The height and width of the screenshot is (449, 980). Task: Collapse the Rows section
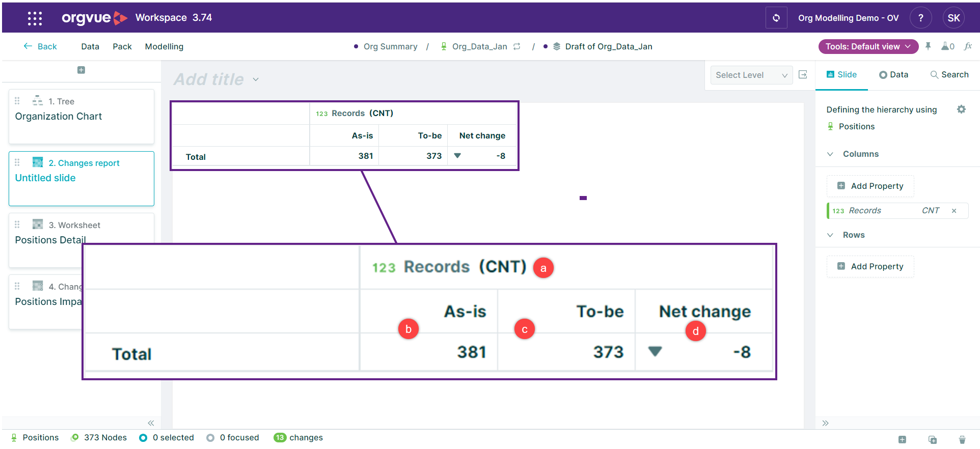point(830,235)
